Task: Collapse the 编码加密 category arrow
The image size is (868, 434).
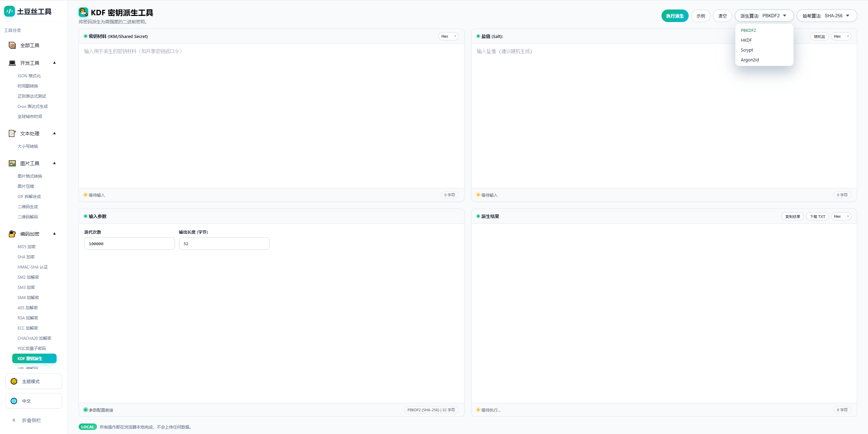Action: [54, 234]
